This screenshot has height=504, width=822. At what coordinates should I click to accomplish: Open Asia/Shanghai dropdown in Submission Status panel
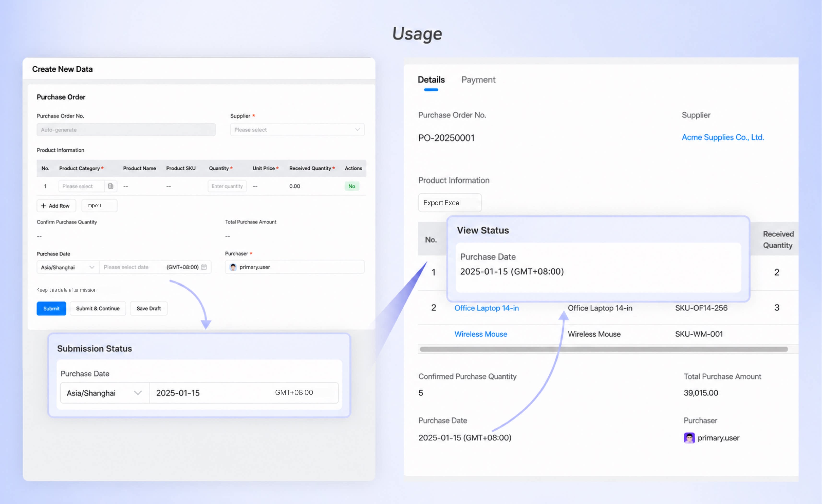pyautogui.click(x=105, y=393)
